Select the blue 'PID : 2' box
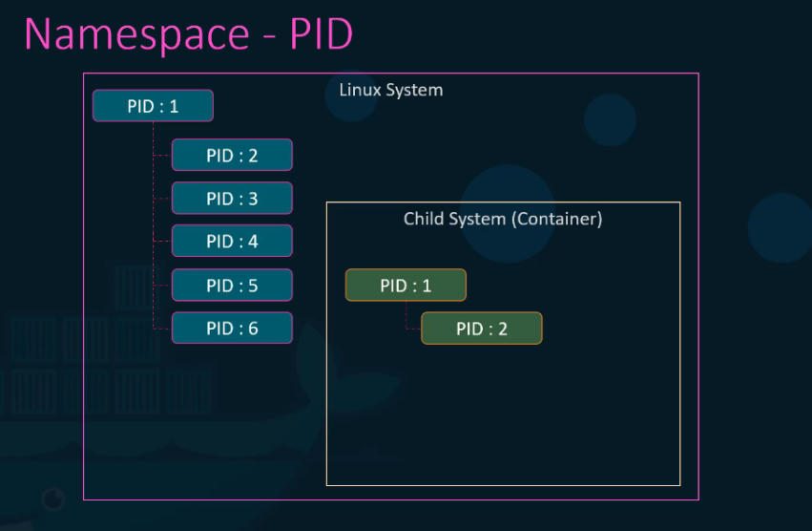The height and width of the screenshot is (531, 812). (x=232, y=155)
